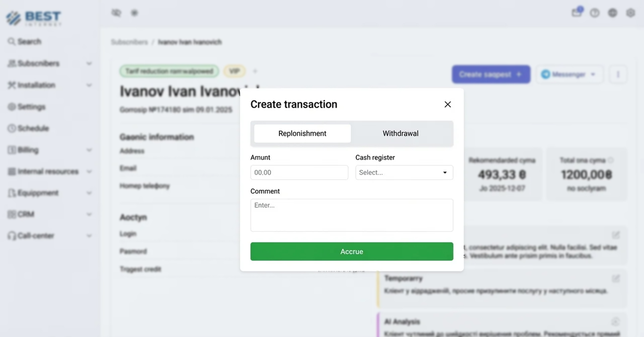Viewport: 644px width, 337px height.
Task: Open notifications icon with blue badge
Action: [577, 13]
